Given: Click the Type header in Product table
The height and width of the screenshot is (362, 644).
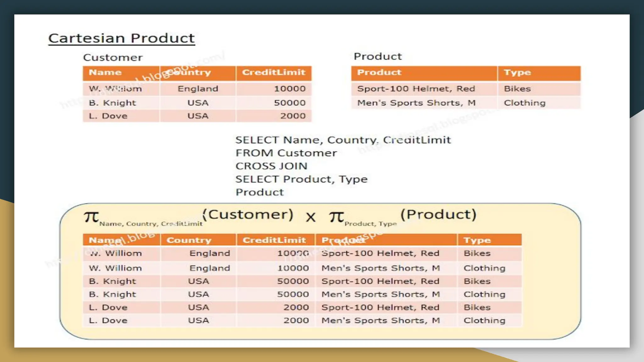Looking at the screenshot, I should click(x=517, y=73).
